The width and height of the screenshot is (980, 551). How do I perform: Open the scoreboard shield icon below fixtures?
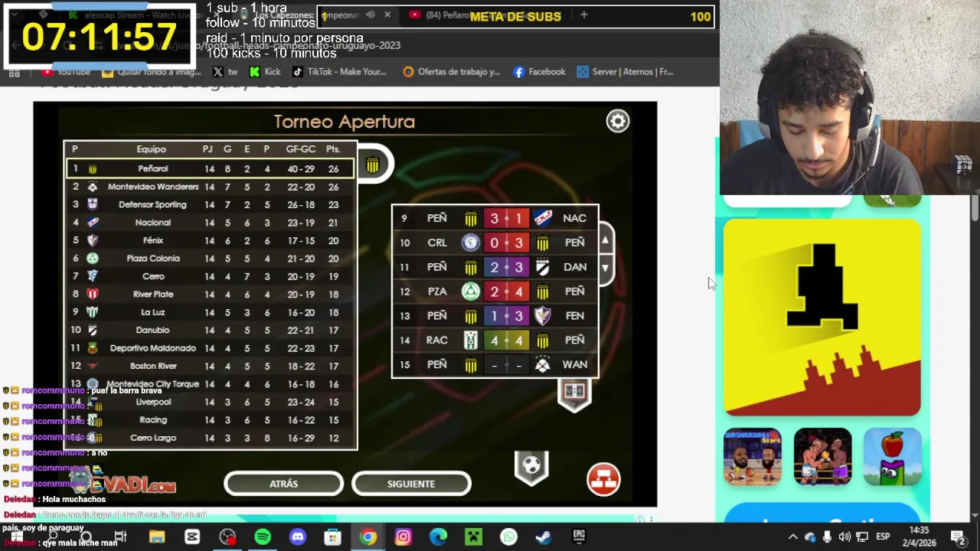pos(574,393)
